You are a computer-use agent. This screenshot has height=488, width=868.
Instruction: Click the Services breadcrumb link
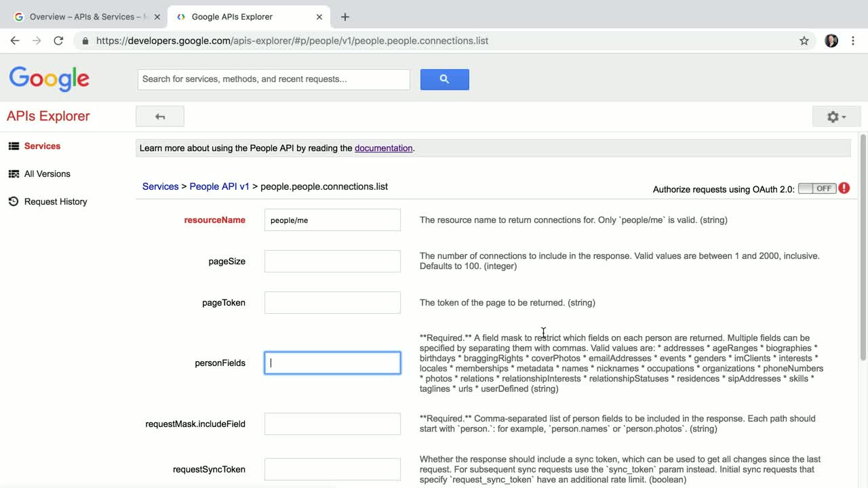(160, 186)
